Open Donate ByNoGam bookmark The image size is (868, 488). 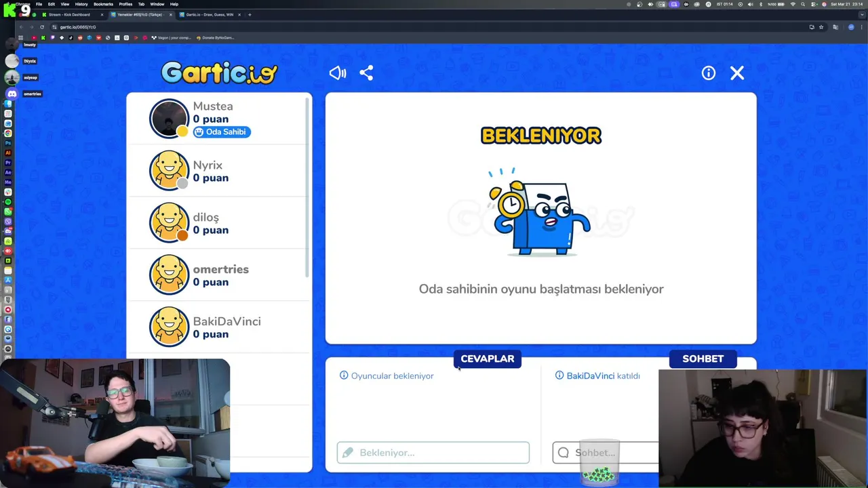tap(216, 38)
